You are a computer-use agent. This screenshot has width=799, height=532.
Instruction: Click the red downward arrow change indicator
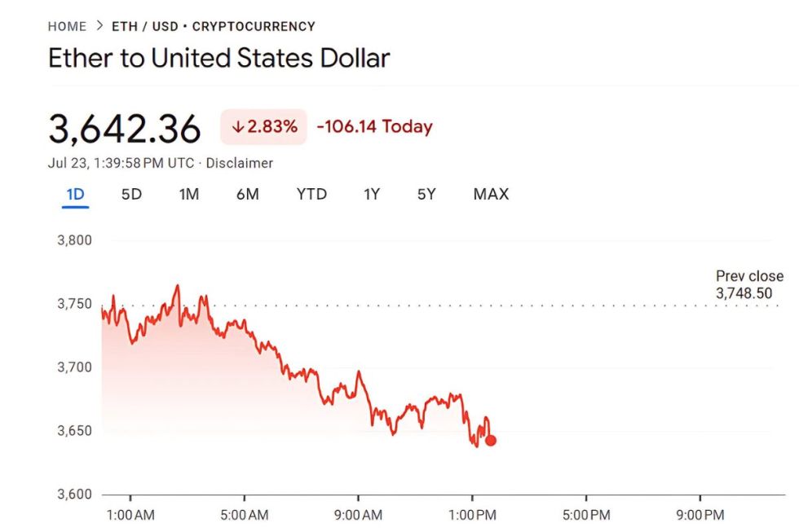(x=237, y=126)
